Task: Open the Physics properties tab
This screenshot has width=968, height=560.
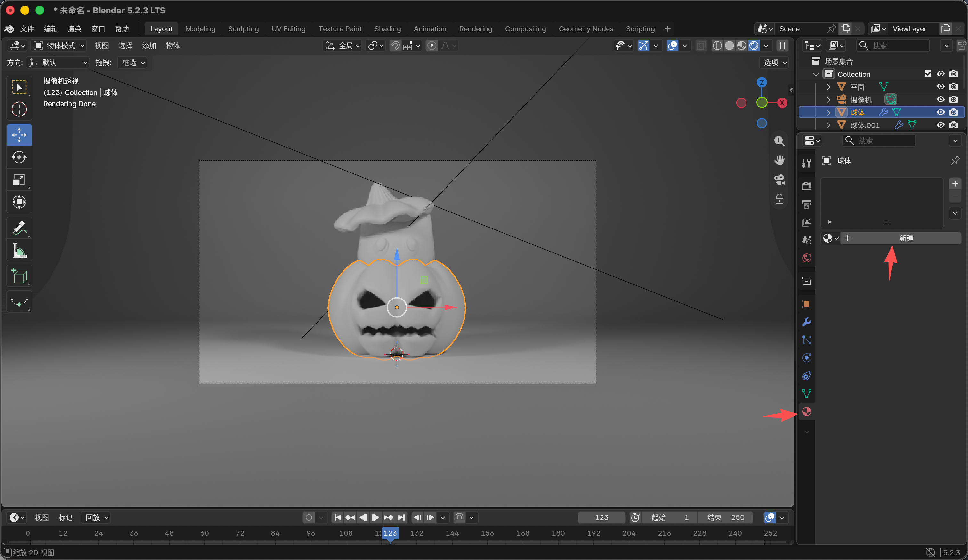Action: pos(806,357)
